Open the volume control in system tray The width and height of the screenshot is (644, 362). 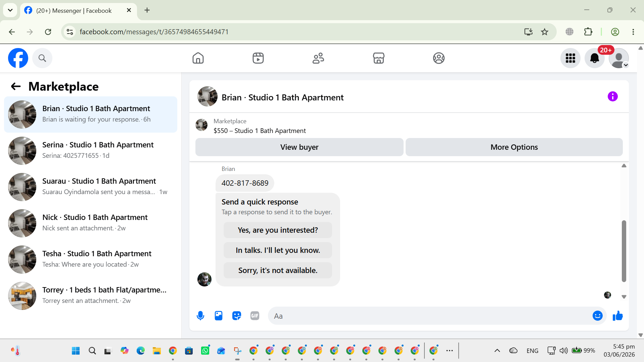[563, 351]
